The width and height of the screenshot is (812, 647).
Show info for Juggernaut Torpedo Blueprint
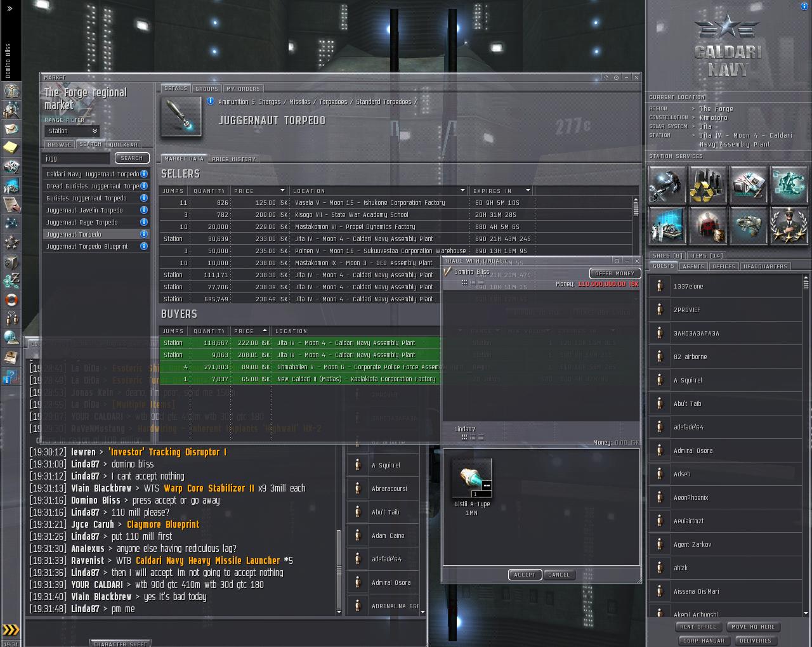point(144,246)
